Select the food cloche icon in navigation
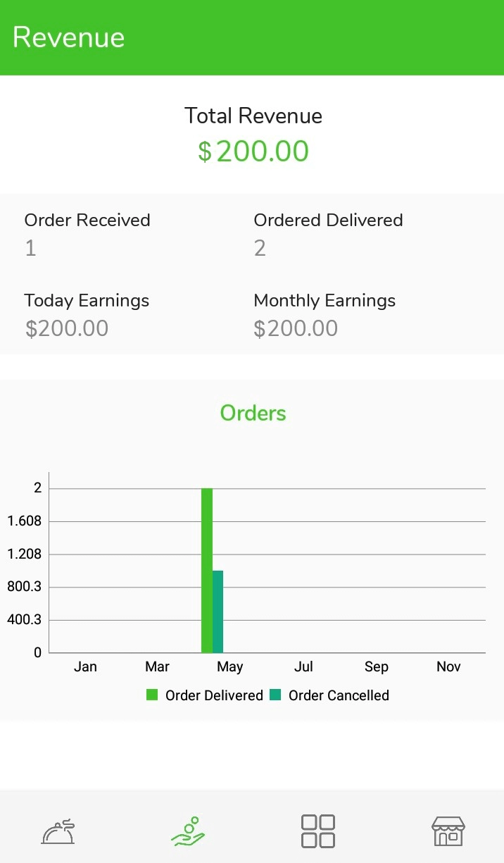 click(x=57, y=830)
